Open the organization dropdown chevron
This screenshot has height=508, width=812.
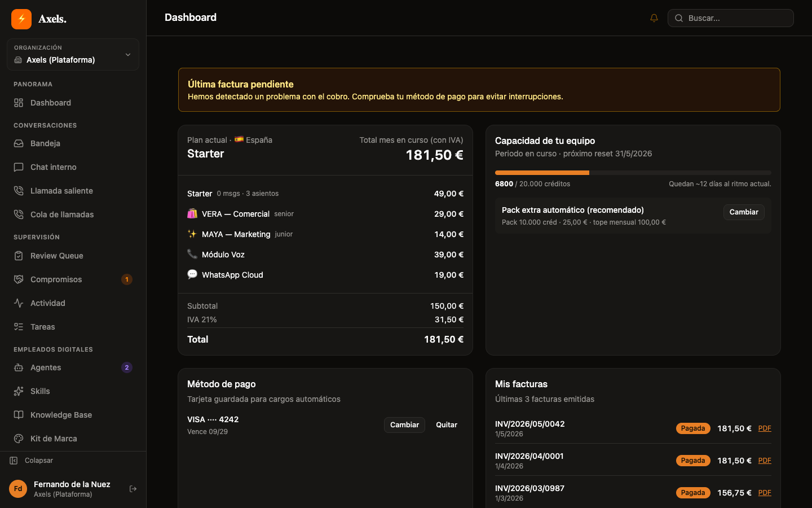tap(128, 55)
